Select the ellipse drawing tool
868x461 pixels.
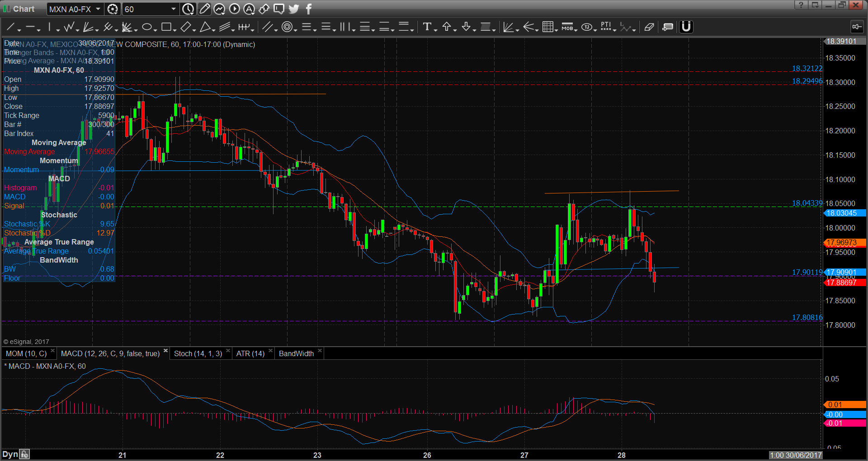point(146,27)
